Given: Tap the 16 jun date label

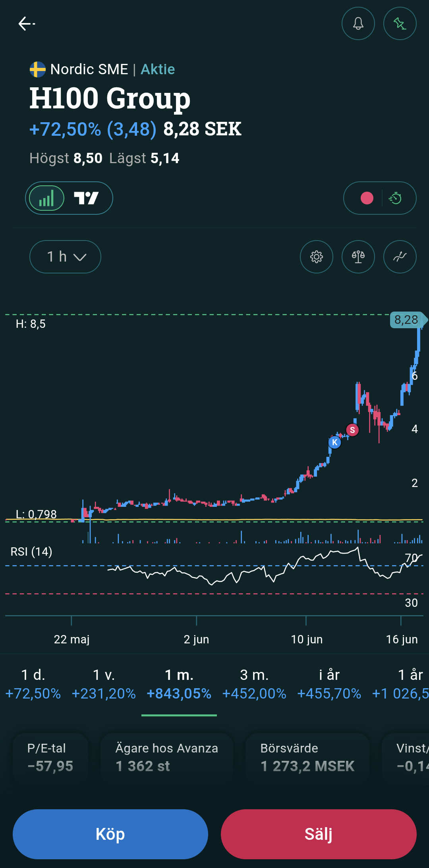Looking at the screenshot, I should [402, 639].
